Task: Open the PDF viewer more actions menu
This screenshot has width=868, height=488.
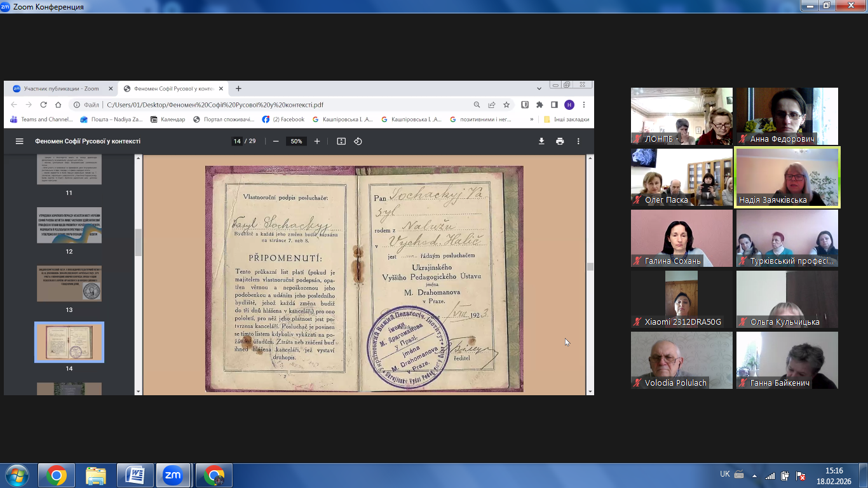Action: (x=578, y=141)
